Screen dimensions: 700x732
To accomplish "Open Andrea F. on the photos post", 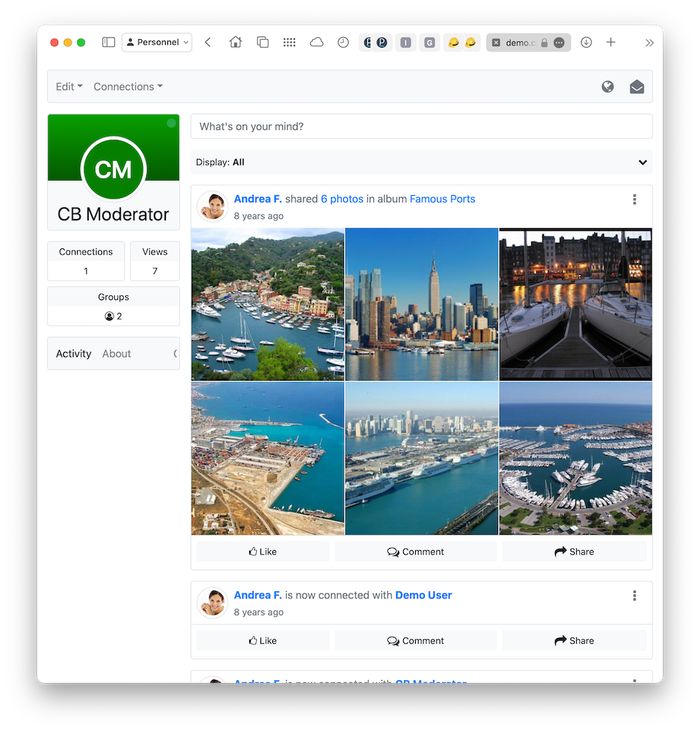I will tap(258, 199).
